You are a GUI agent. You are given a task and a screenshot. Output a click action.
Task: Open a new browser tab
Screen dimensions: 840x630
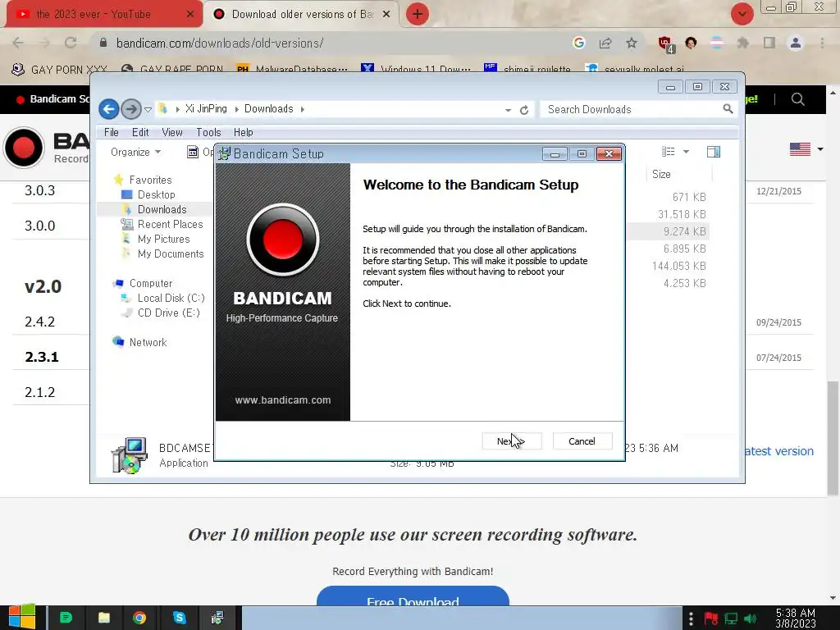point(418,15)
